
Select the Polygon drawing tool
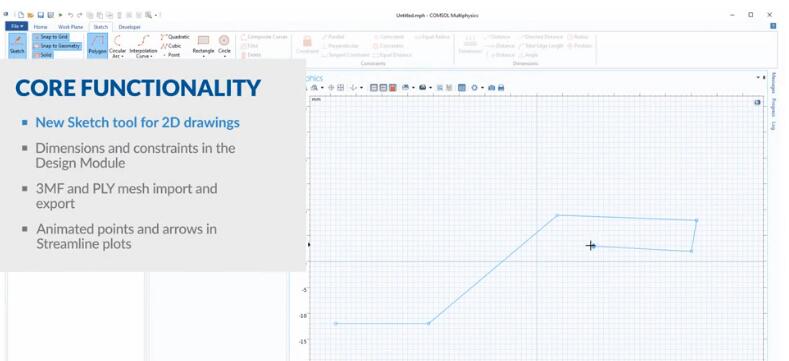pos(97,45)
